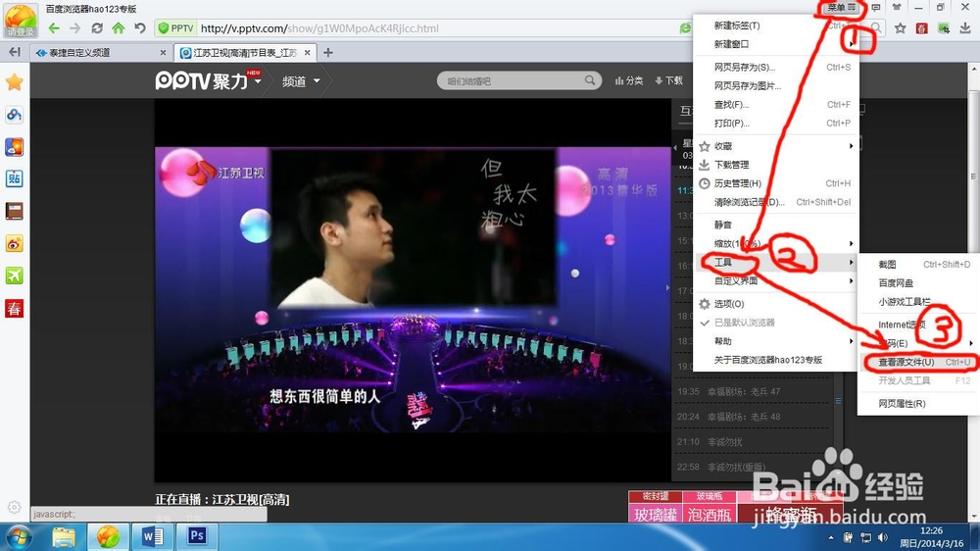This screenshot has width=980, height=551.
Task: Open favorites star in left sidebar
Action: [15, 82]
